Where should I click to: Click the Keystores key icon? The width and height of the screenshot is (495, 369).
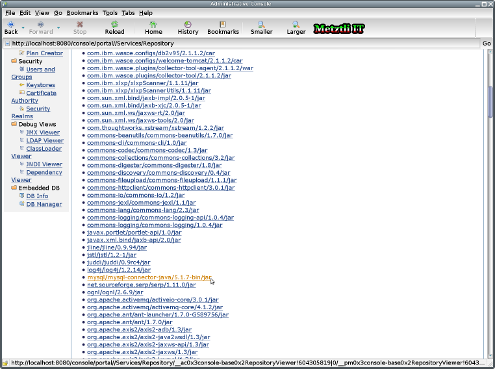coord(22,85)
